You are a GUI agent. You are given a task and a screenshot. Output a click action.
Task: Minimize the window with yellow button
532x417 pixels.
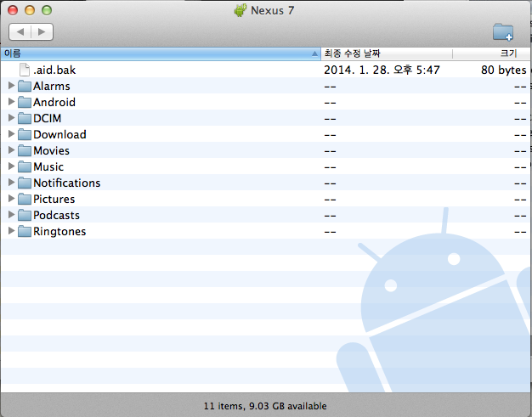click(30, 10)
